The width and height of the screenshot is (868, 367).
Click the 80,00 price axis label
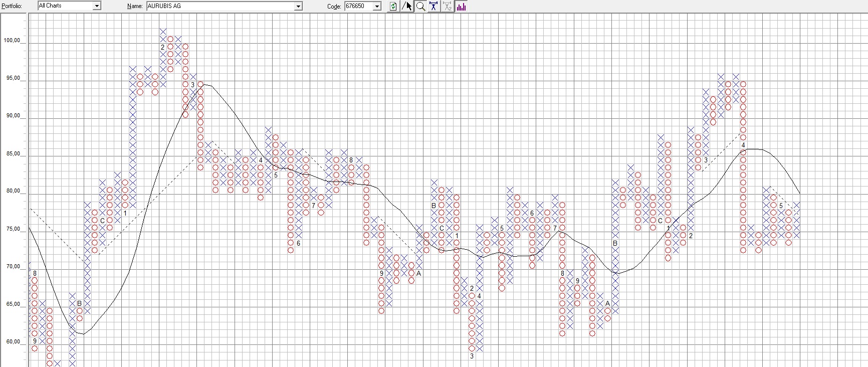tap(13, 191)
